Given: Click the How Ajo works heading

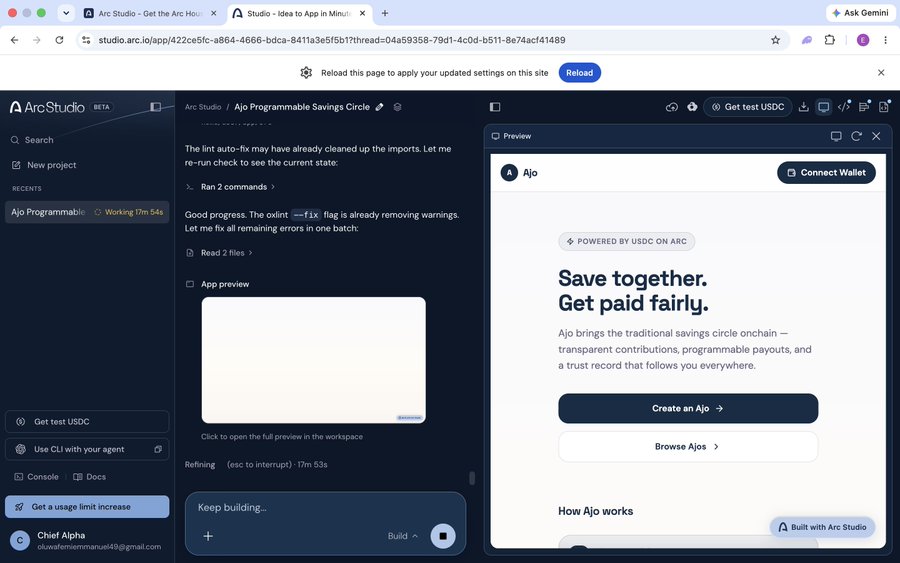Looking at the screenshot, I should tap(595, 511).
